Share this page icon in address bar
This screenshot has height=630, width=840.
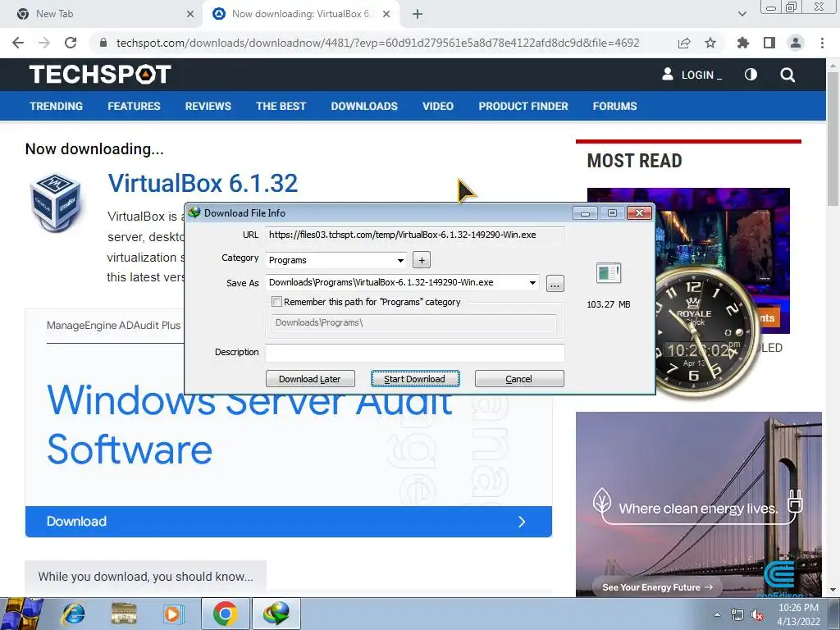[x=683, y=43]
